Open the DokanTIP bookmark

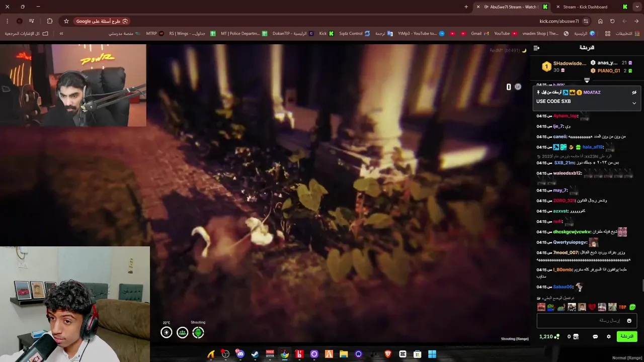tap(293, 34)
